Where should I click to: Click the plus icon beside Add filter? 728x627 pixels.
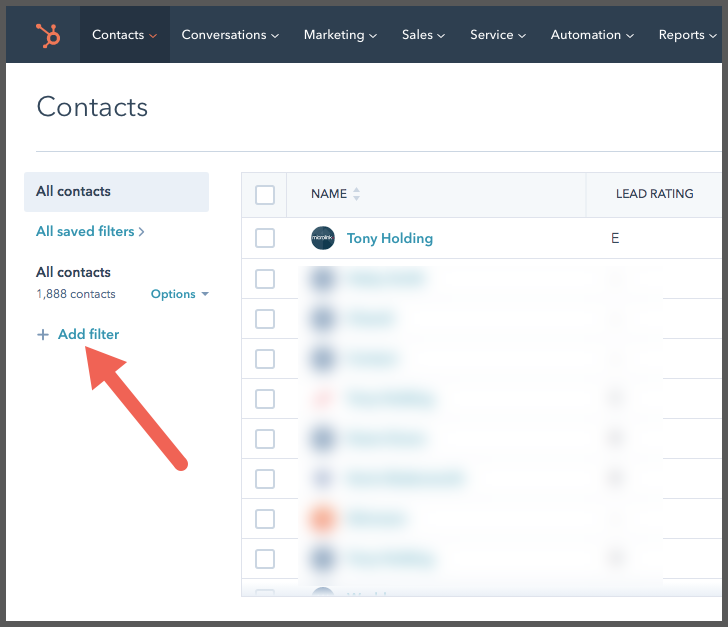tap(43, 334)
